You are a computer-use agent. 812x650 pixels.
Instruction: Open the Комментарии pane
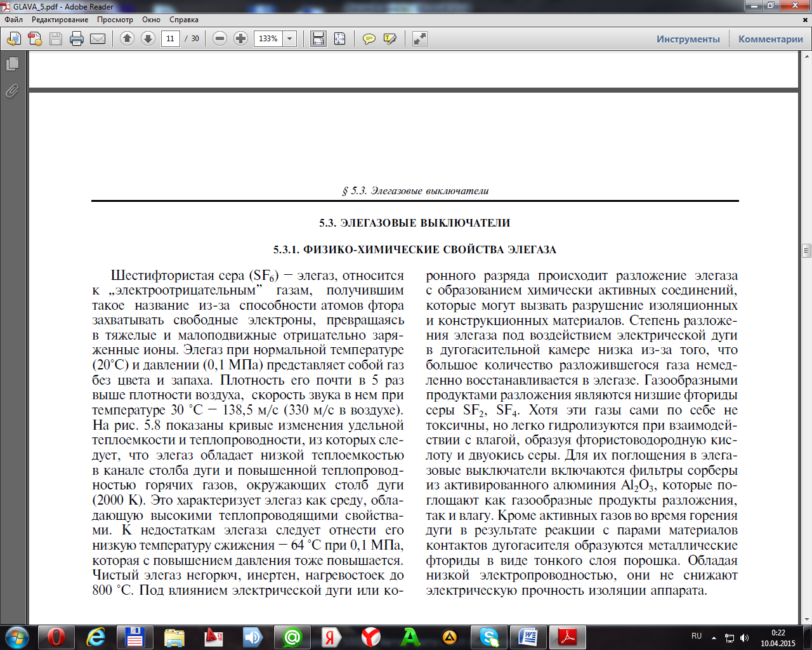click(x=770, y=39)
